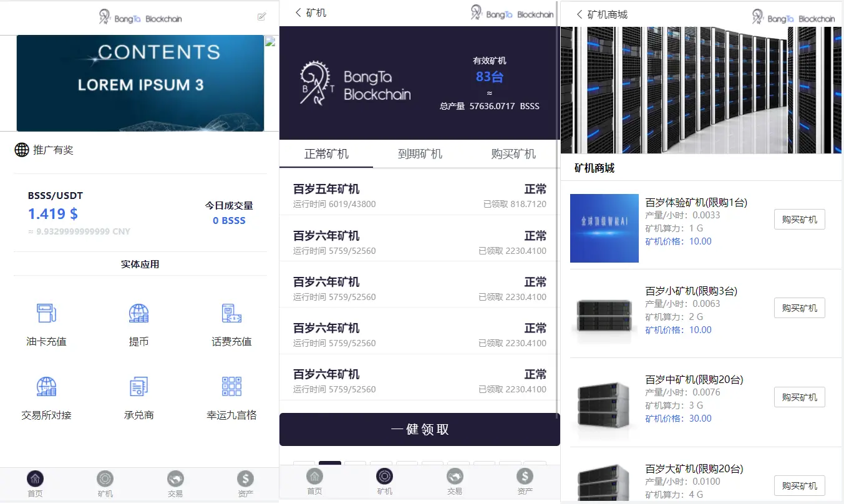Click large BangTa Blockchain logo on dark banner
The width and height of the screenshot is (844, 504).
click(355, 83)
